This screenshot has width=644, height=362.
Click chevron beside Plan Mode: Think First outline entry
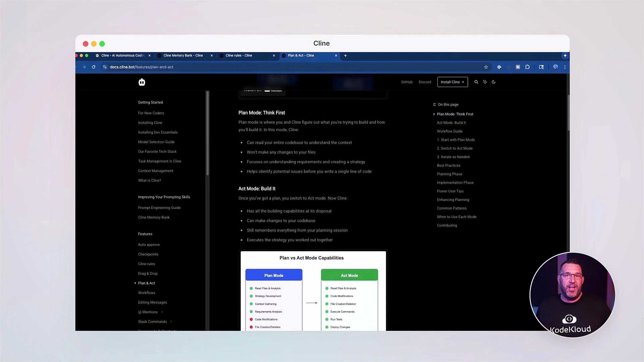tap(434, 114)
